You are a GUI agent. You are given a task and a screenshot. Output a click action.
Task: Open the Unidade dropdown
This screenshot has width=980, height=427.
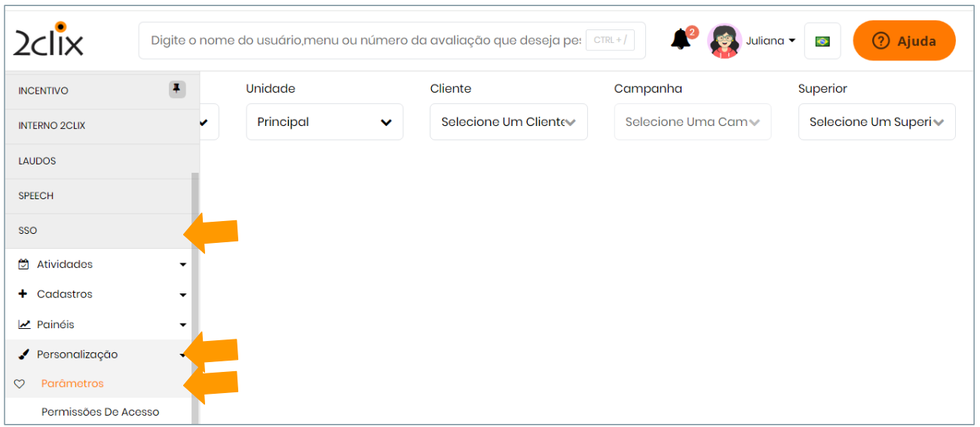click(x=324, y=122)
